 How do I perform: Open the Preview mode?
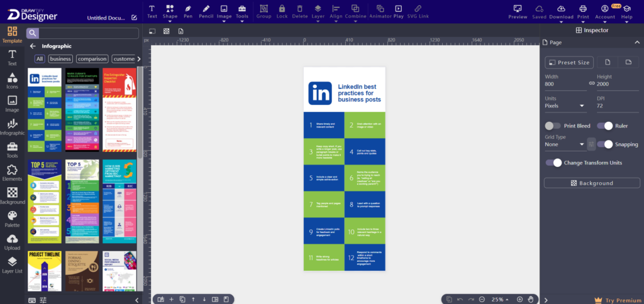518,12
